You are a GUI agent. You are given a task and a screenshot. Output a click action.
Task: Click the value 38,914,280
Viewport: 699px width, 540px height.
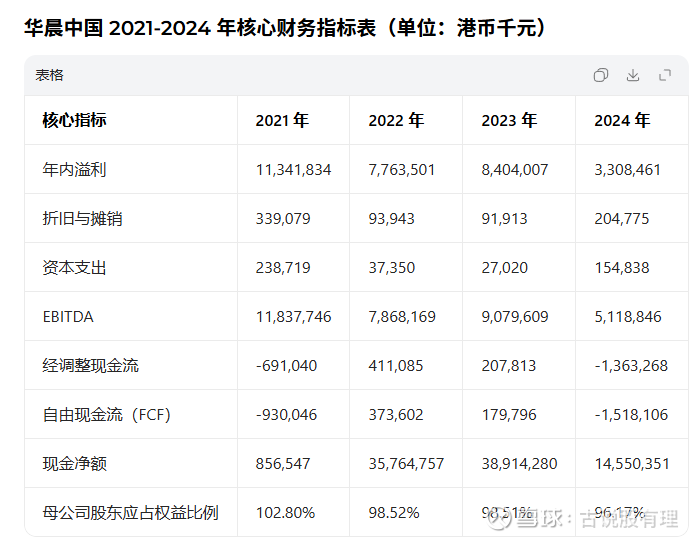[519, 464]
